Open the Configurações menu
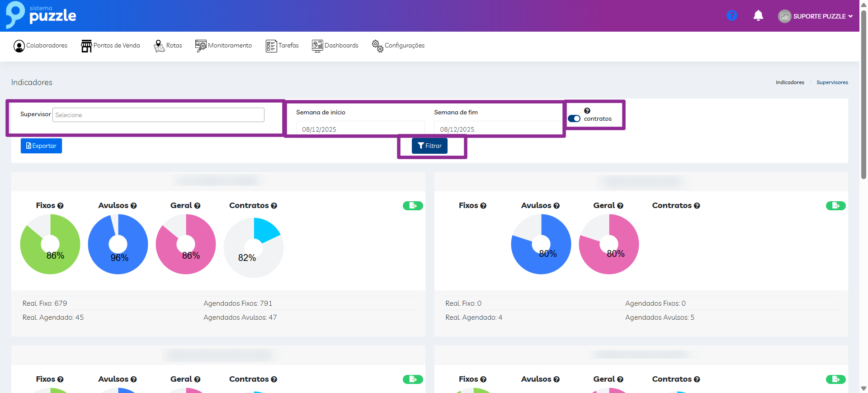This screenshot has height=393, width=868. point(398,46)
